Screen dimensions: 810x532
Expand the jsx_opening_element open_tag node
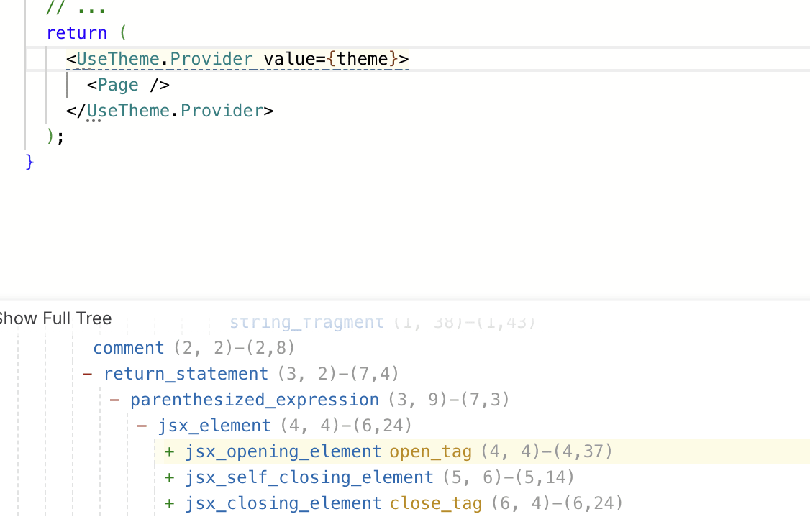(x=169, y=452)
